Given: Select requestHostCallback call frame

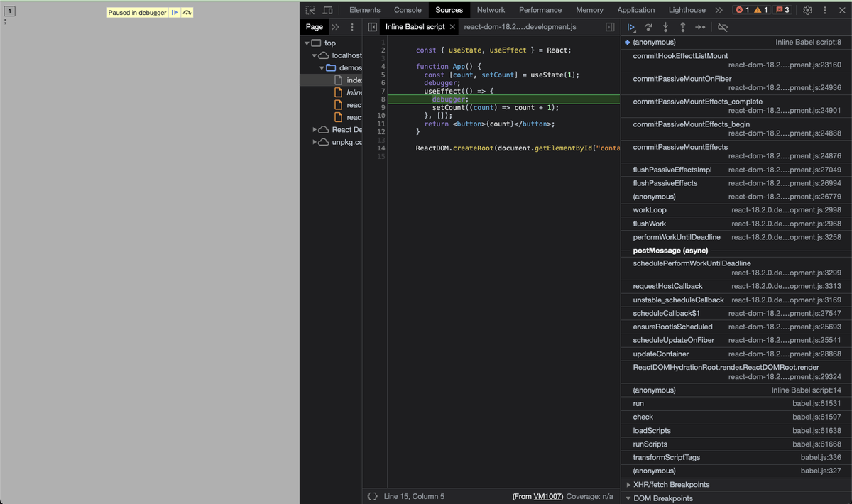Looking at the screenshot, I should 736,286.
